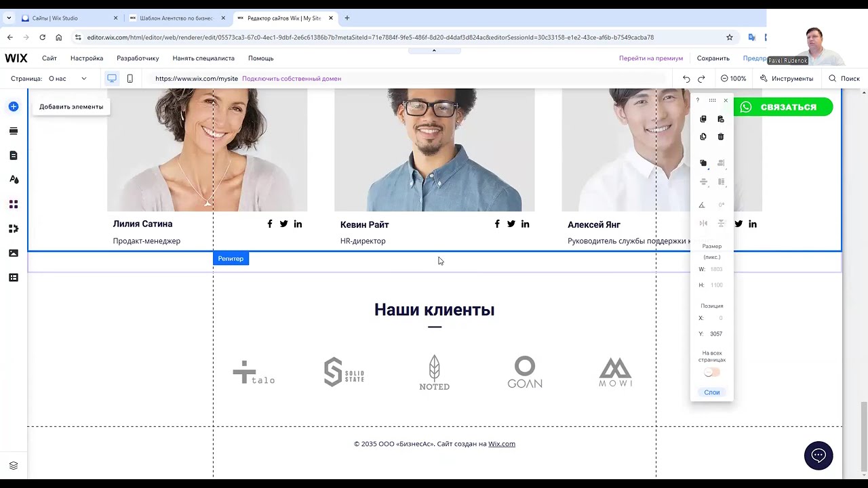The image size is (868, 488).
Task: Click the Поиск search button
Action: [844, 79]
